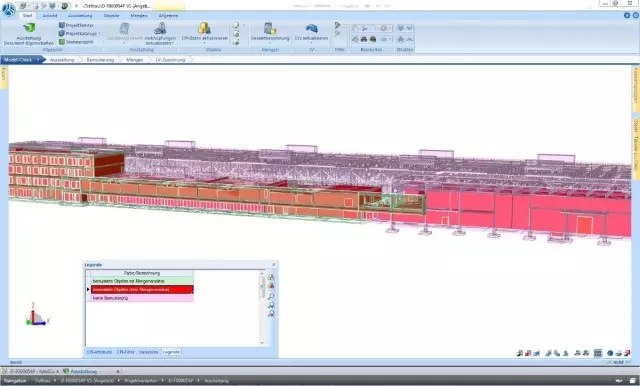Click the 3D axis orientation gizmo

click(37, 315)
